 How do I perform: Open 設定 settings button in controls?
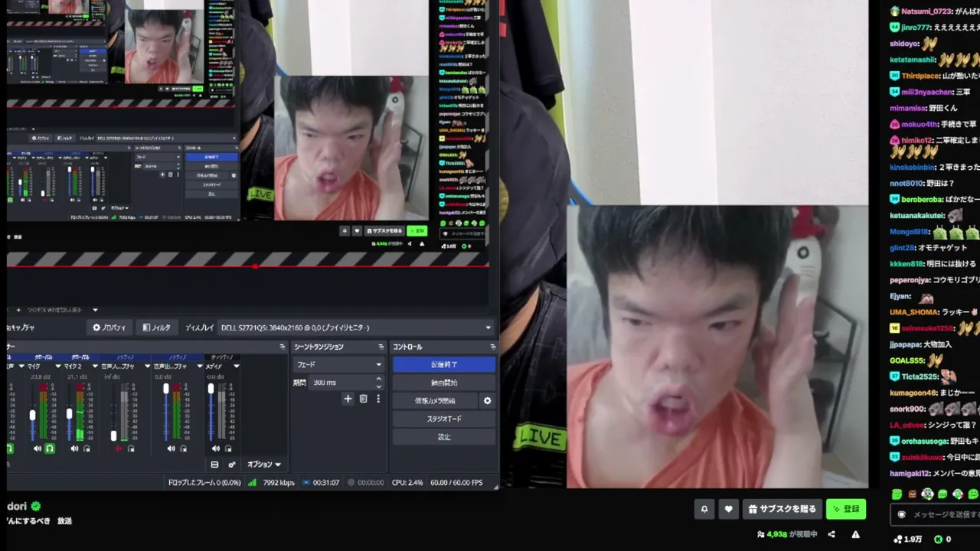[x=444, y=437]
